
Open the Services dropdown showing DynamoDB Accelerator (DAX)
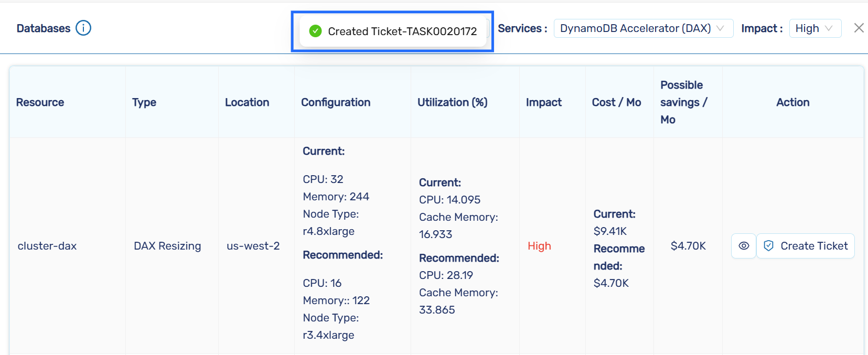pos(635,28)
